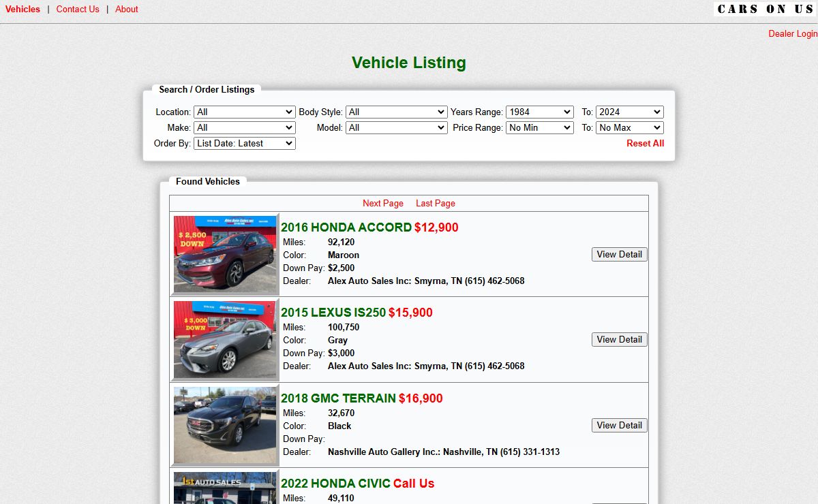818x504 pixels.
Task: Click the $15,900 price
Action: (410, 313)
